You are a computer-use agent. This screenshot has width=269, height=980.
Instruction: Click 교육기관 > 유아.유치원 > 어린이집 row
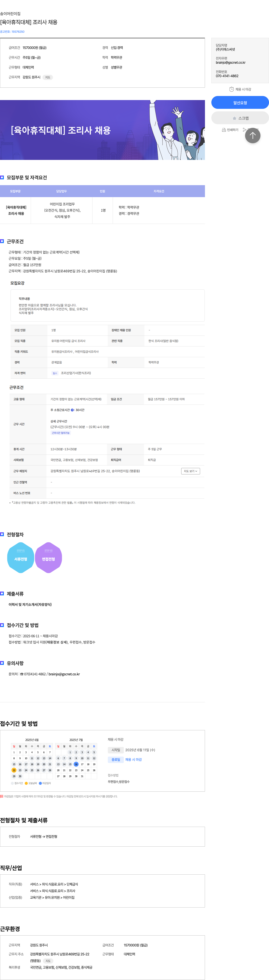click(53, 897)
